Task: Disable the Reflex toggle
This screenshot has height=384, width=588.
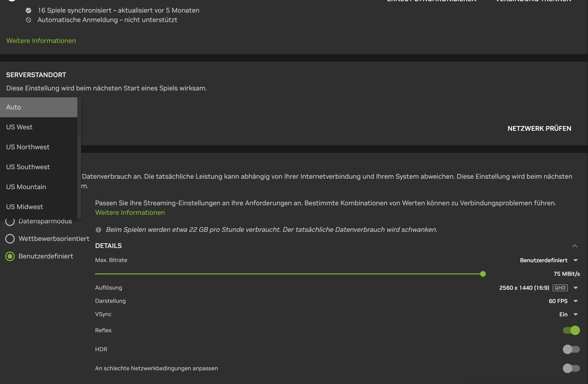Action: coord(571,330)
